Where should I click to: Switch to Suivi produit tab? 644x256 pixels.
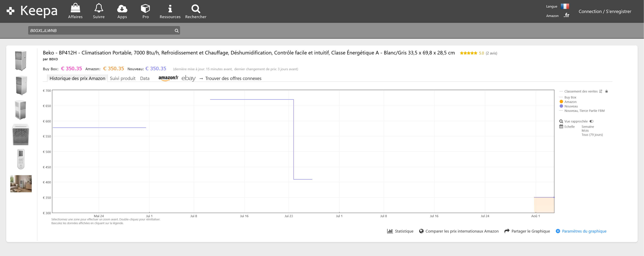(x=122, y=78)
